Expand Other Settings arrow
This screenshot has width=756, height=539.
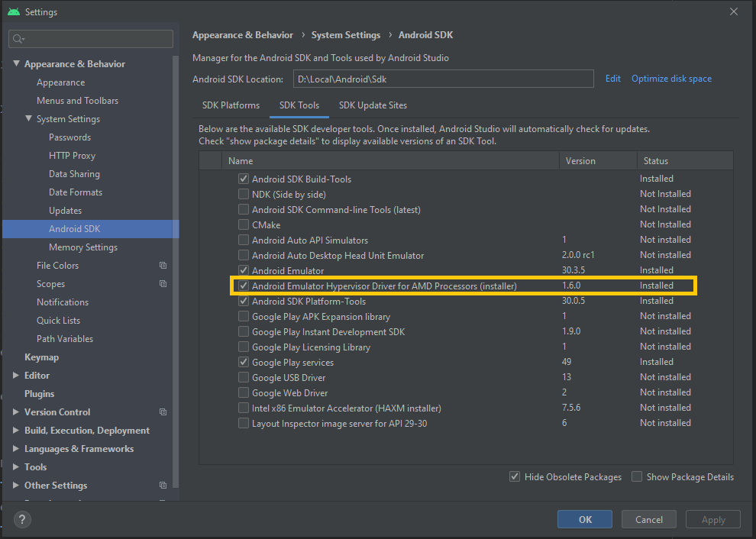(x=16, y=485)
